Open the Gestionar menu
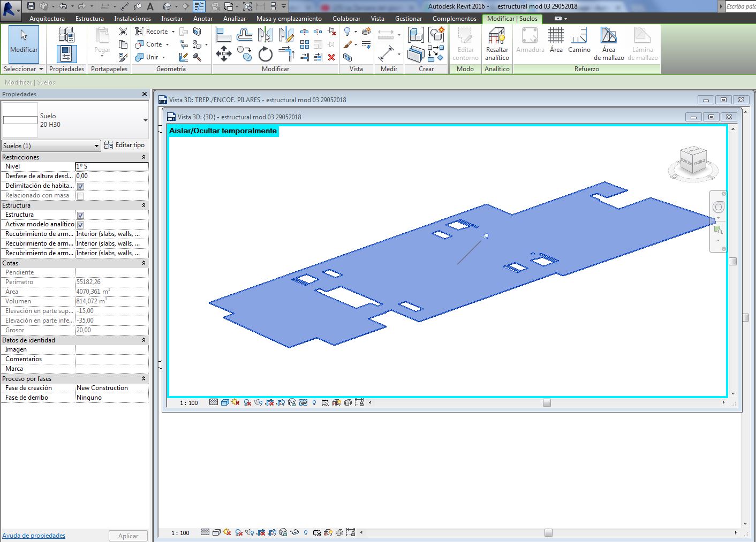 [x=408, y=18]
